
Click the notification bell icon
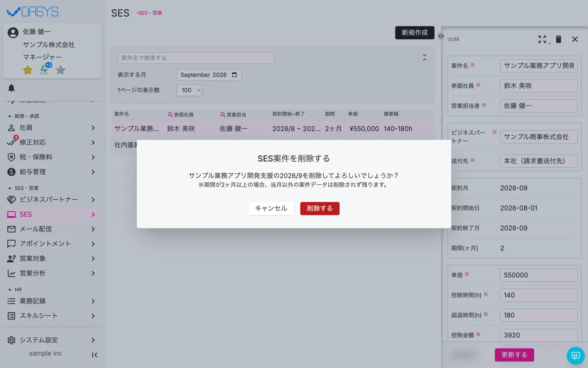(11, 88)
